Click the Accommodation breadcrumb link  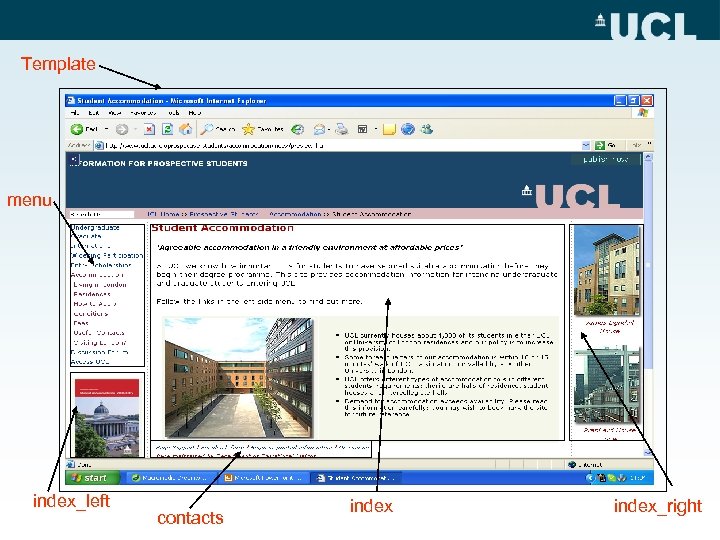pyautogui.click(x=295, y=214)
